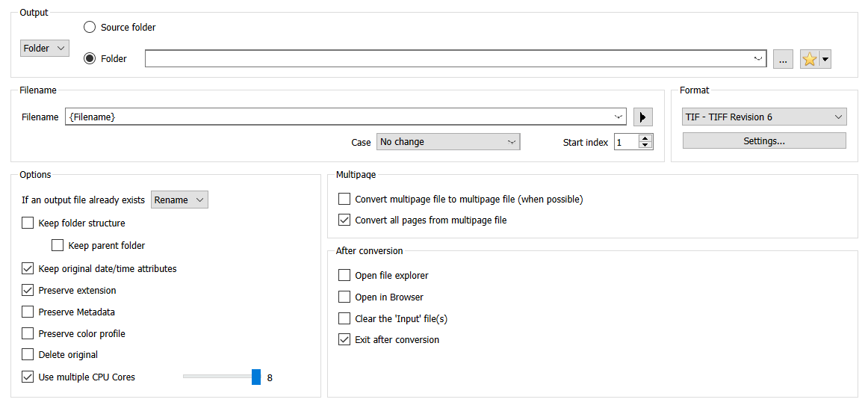Click the browse folder ellipsis button
This screenshot has width=868, height=420.
(x=782, y=59)
